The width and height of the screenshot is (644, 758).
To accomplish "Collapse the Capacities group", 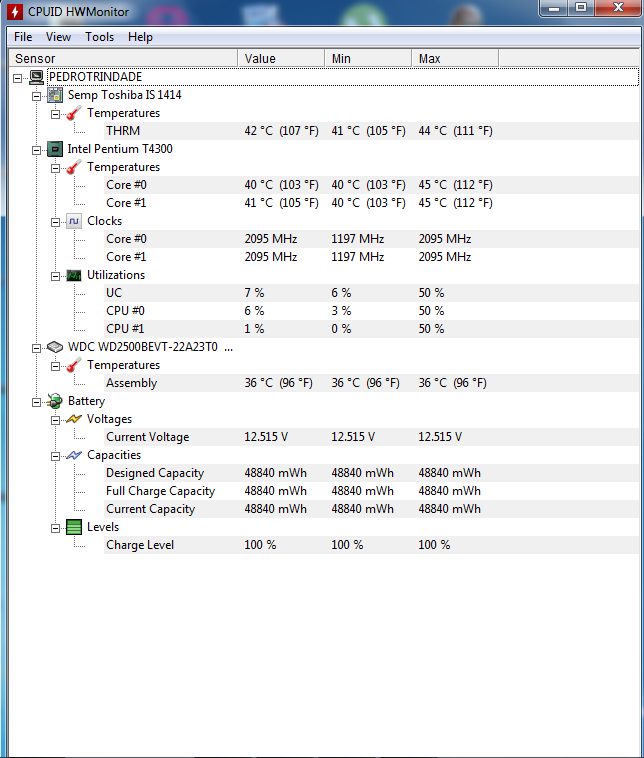I will 56,456.
